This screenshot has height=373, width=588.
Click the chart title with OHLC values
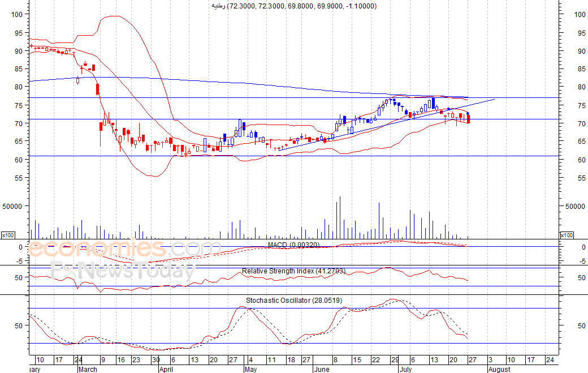pos(294,6)
